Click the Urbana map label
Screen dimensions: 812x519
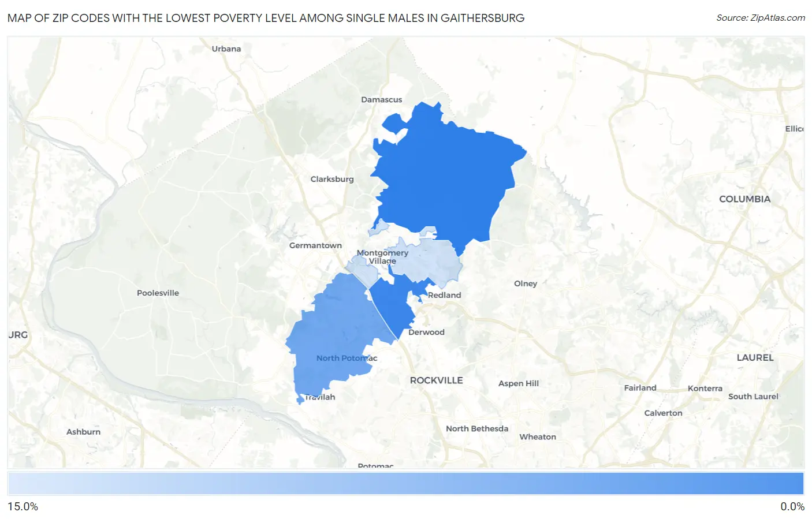tap(226, 48)
